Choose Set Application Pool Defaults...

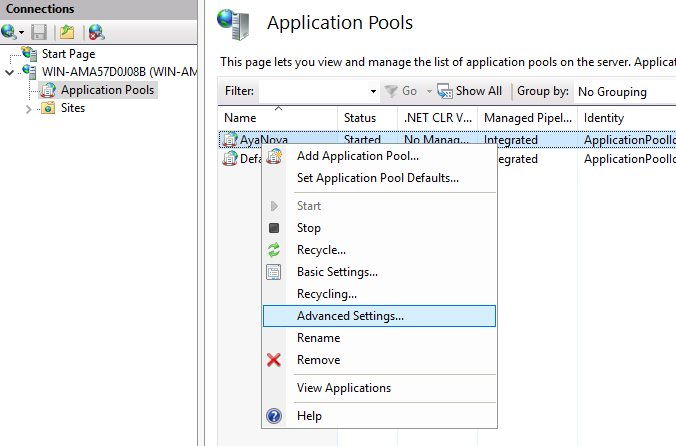379,178
